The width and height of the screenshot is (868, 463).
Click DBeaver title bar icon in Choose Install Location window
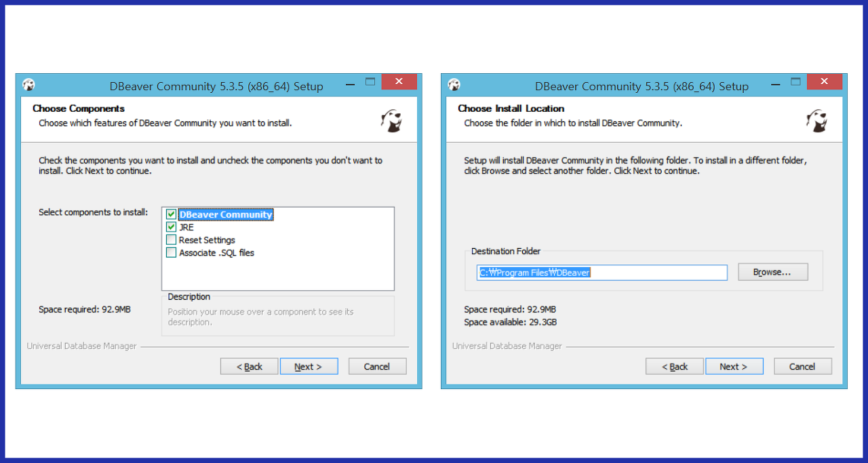click(x=454, y=85)
